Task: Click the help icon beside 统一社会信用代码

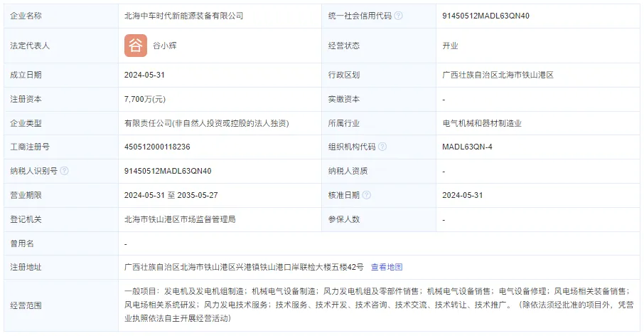Action: (399, 16)
